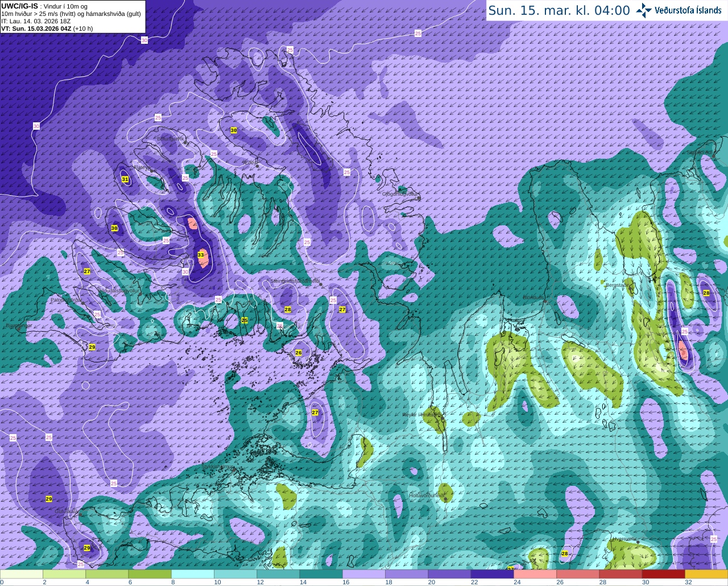Pick the light green 2–4 legend swatch

pos(64,574)
